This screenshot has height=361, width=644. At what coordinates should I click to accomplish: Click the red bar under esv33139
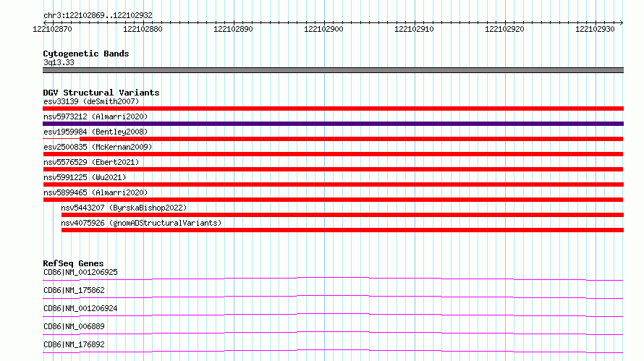[333, 109]
